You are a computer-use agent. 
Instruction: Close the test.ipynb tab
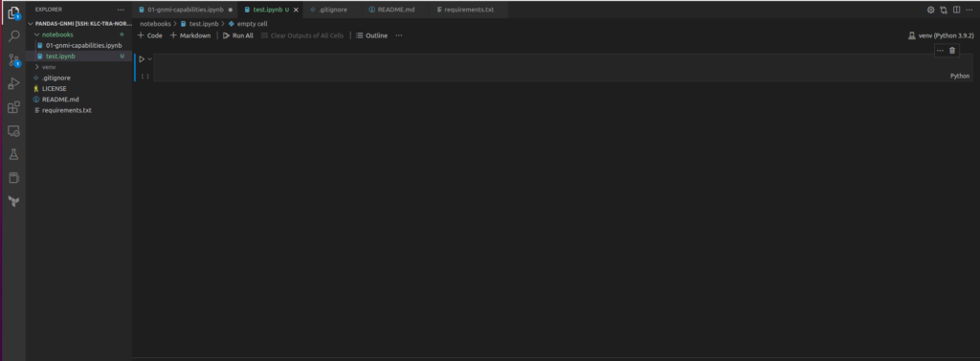296,10
